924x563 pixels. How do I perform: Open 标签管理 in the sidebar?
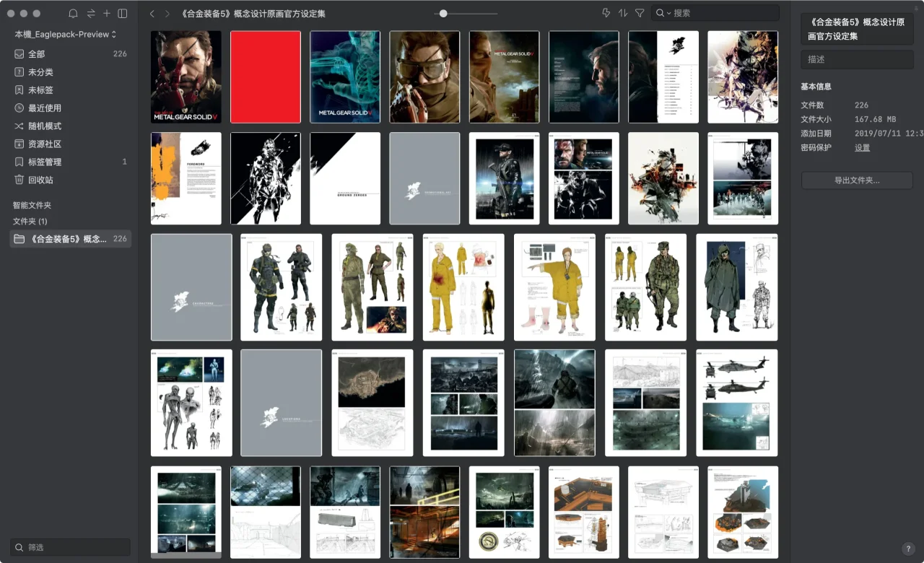pos(70,162)
